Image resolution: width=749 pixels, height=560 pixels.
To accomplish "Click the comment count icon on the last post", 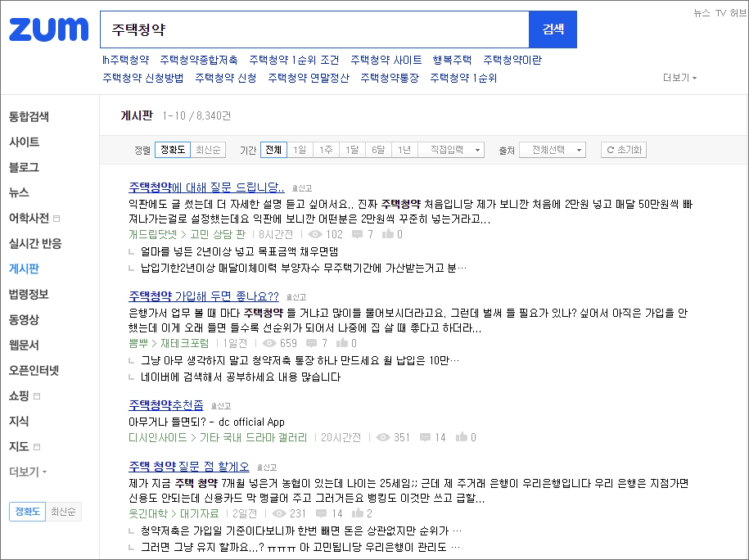I will tap(321, 512).
